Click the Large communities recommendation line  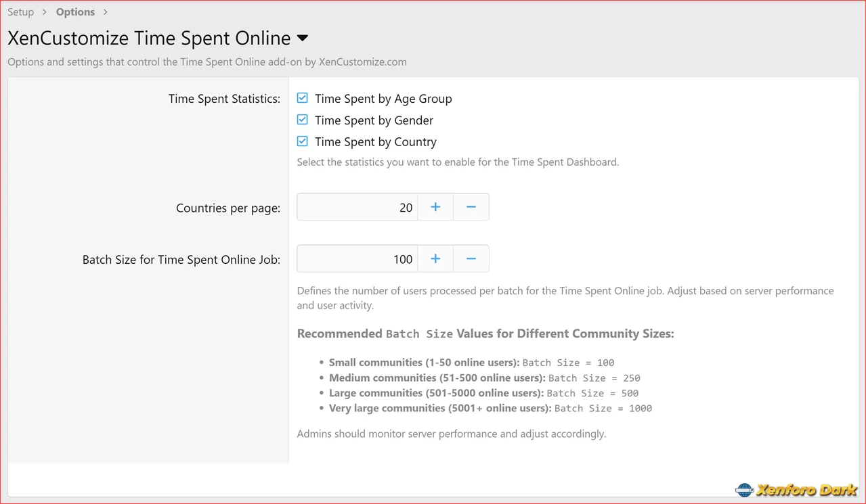coord(483,393)
